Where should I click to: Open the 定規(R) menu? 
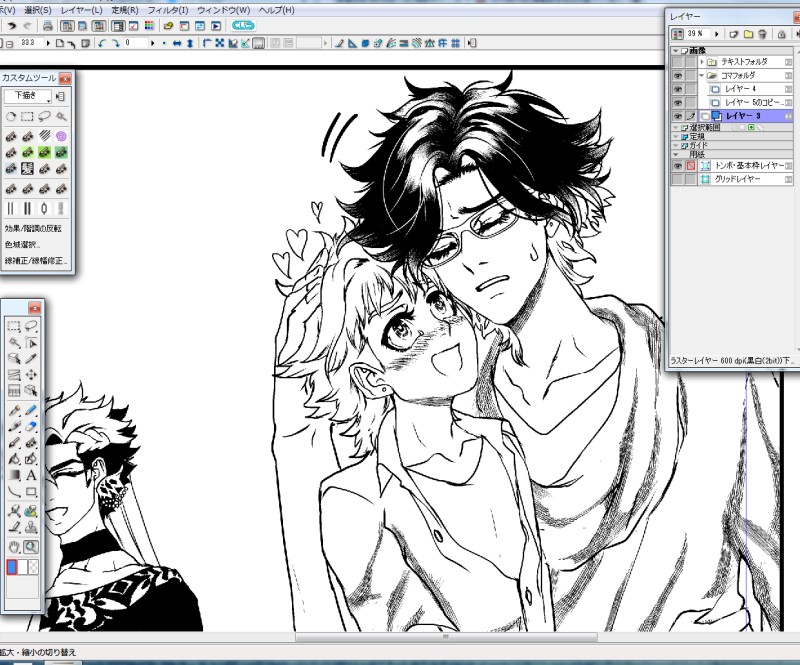125,10
